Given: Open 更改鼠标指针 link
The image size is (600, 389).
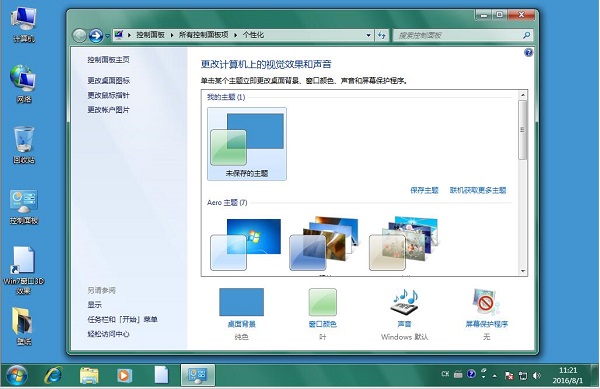Looking at the screenshot, I should click(108, 95).
